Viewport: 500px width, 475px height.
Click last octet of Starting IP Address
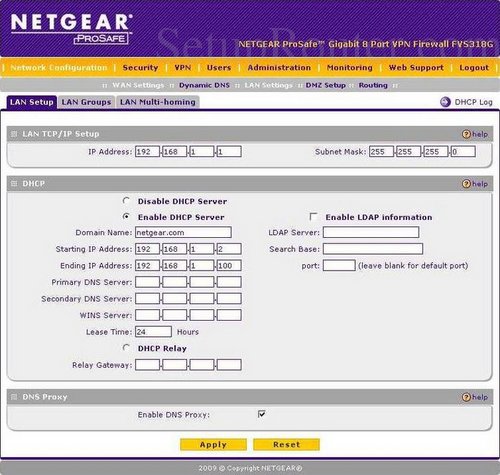[229, 249]
